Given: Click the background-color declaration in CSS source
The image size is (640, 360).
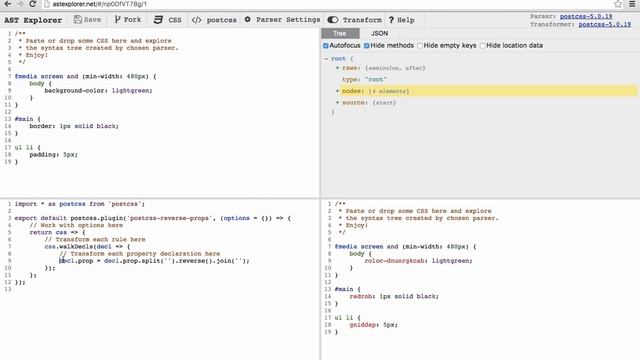Looking at the screenshot, I should [x=98, y=91].
